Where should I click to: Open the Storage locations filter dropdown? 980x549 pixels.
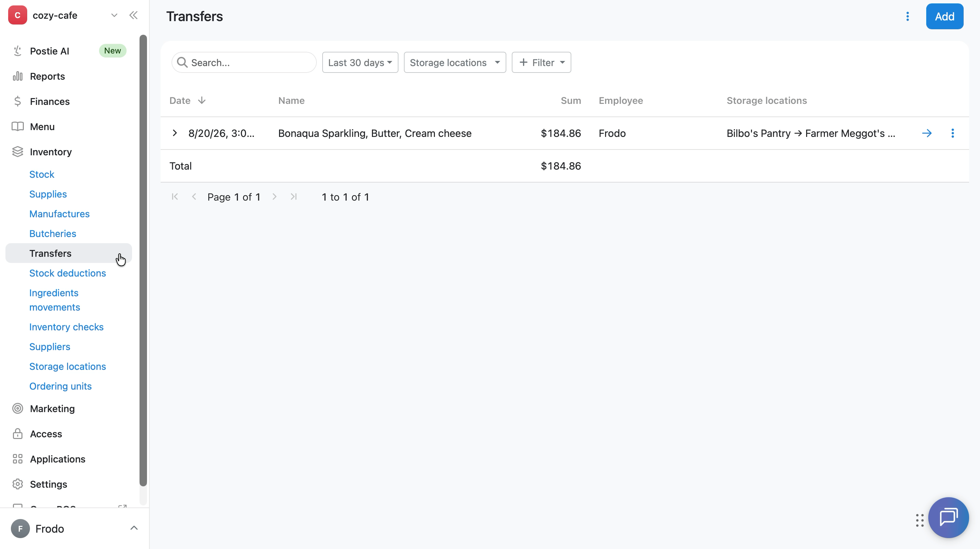click(455, 62)
